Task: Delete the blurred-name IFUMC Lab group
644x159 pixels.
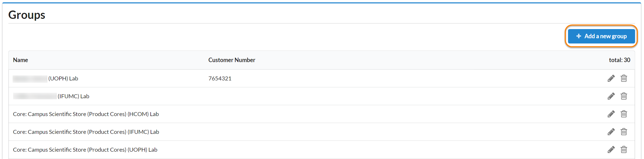Action: pos(624,96)
